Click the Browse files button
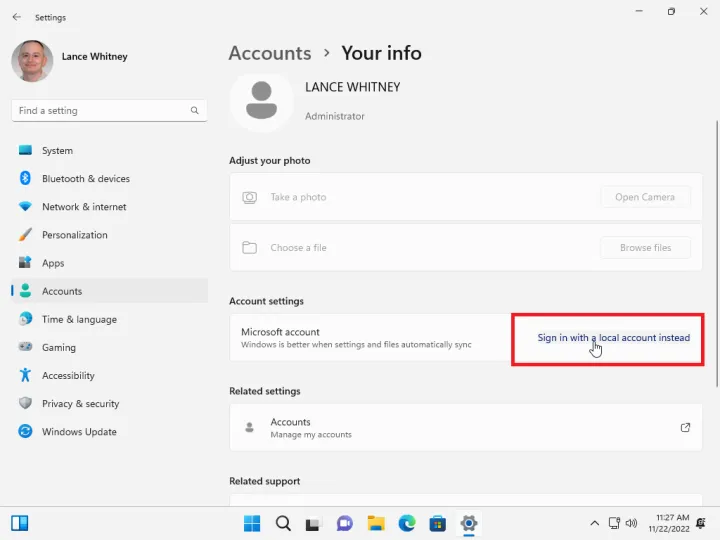 645,248
